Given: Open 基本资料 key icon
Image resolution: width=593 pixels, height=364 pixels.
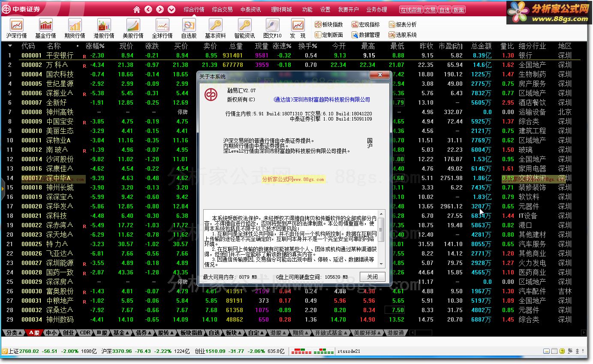Looking at the screenshot, I should [215, 29].
